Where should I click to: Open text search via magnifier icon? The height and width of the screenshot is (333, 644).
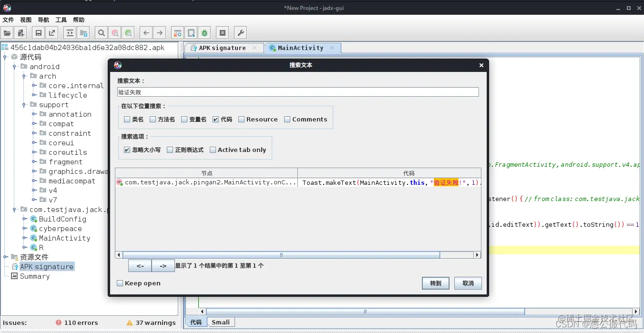[x=101, y=33]
